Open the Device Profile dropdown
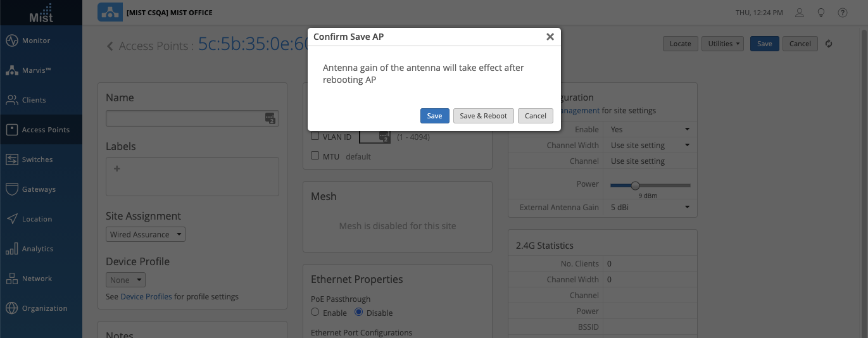The width and height of the screenshot is (868, 338). click(x=125, y=280)
